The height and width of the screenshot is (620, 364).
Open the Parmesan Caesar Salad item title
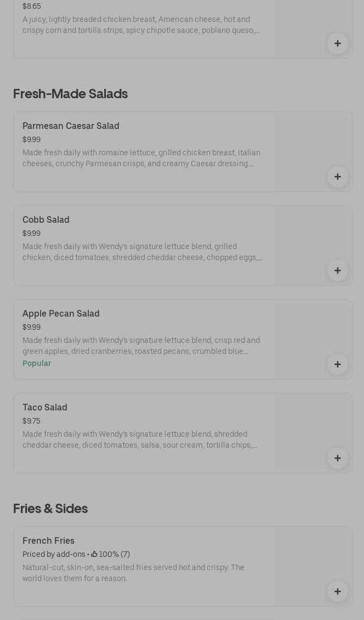pos(71,126)
